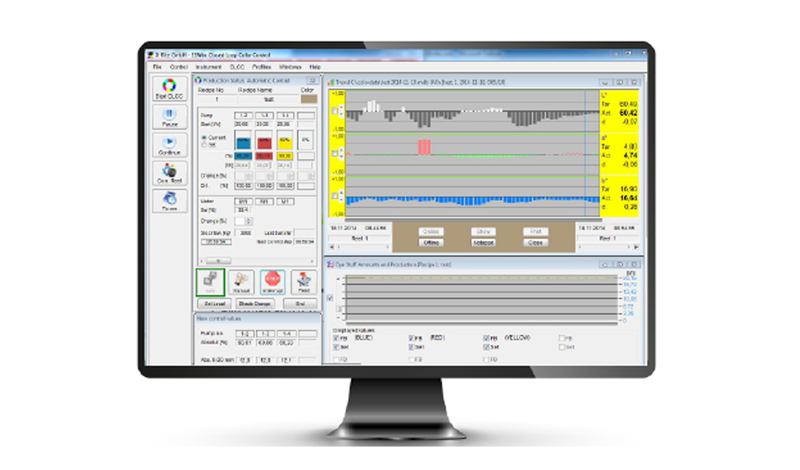Viewport: 800px width, 470px height.
Task: Open the Control menu
Action: coord(179,67)
